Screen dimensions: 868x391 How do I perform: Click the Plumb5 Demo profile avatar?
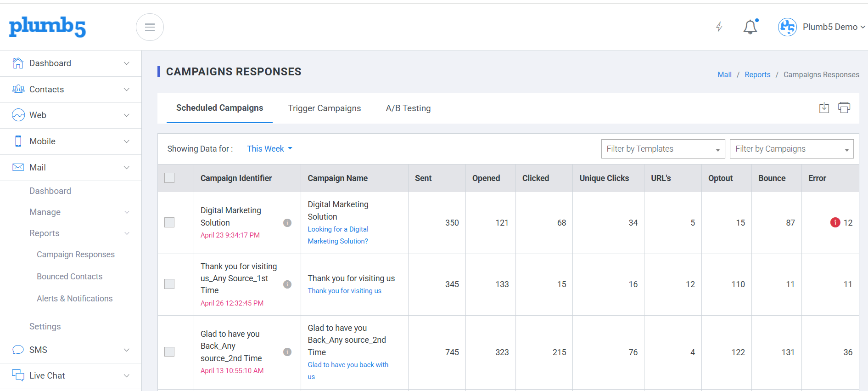point(787,27)
